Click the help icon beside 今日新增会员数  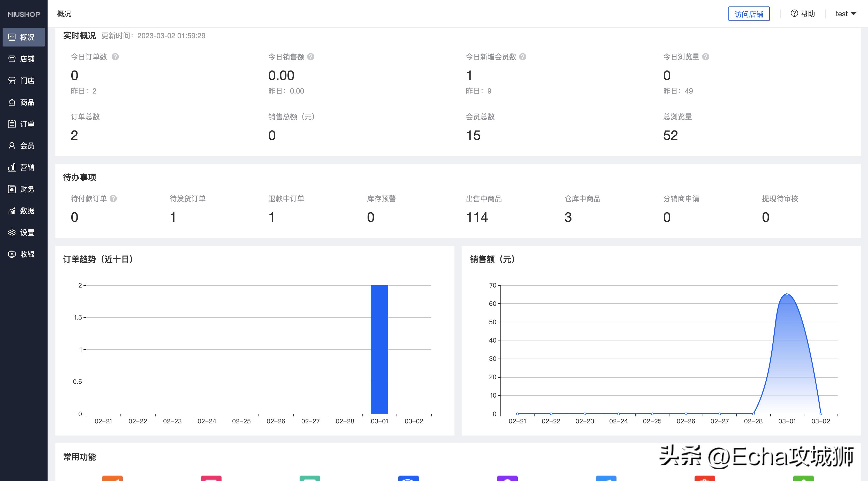522,57
